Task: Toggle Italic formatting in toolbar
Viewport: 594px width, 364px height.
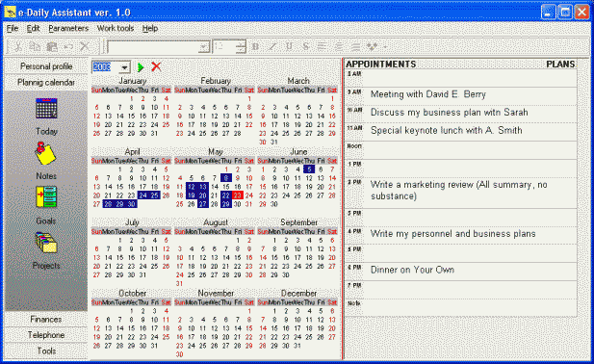Action: coord(272,46)
